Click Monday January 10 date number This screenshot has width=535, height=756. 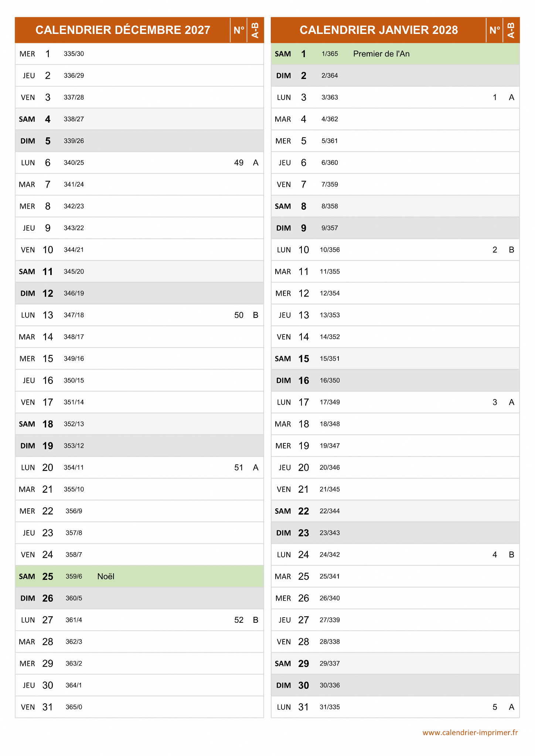click(x=304, y=250)
